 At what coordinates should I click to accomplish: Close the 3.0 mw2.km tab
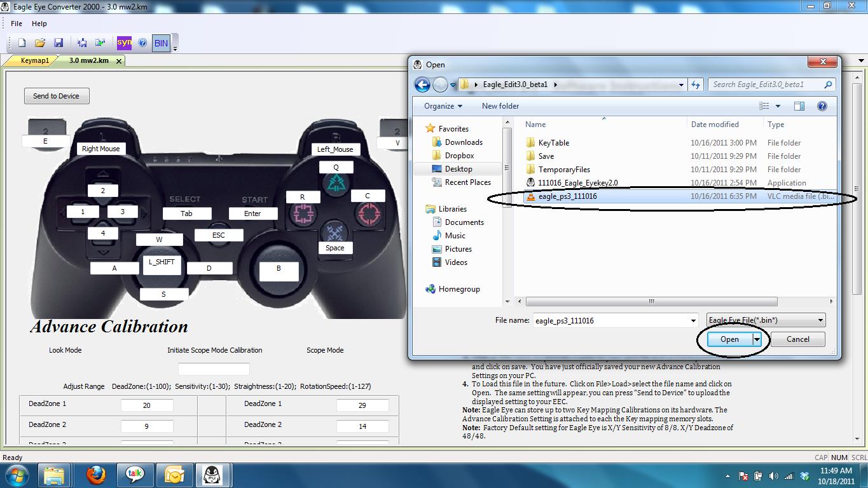click(118, 61)
